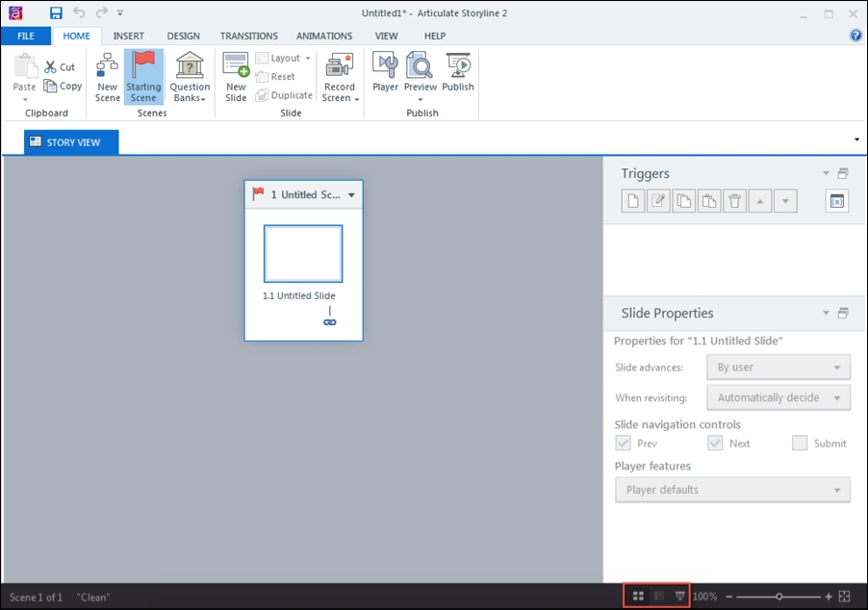Preview the project with magnifier icon
This screenshot has height=610, width=868.
point(421,65)
